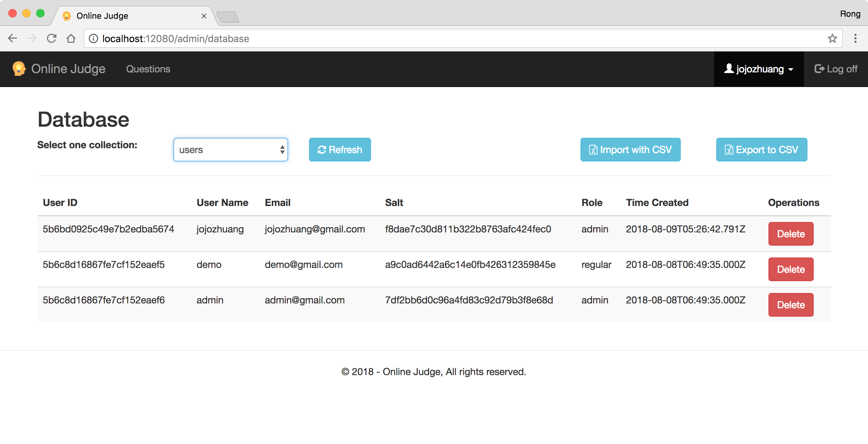868x444 pixels.
Task: Click the User ID column header
Action: click(x=60, y=203)
